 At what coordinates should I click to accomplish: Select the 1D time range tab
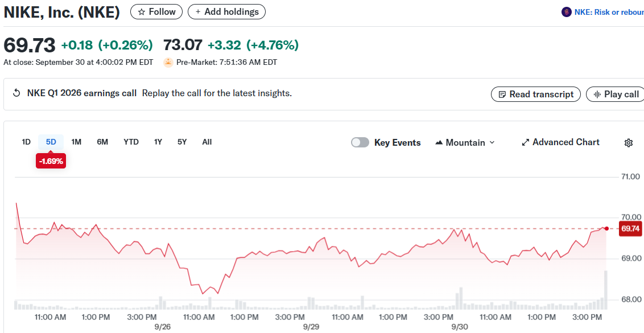click(x=26, y=142)
